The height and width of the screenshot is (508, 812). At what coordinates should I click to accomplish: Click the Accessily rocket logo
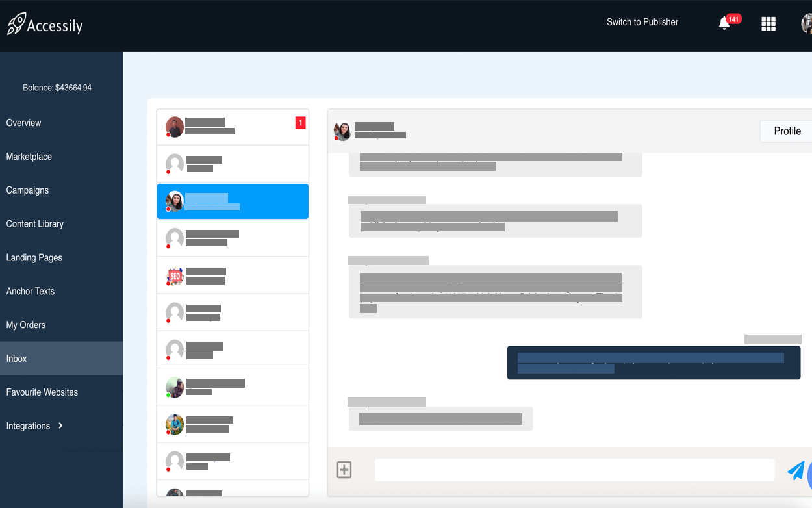(45, 25)
